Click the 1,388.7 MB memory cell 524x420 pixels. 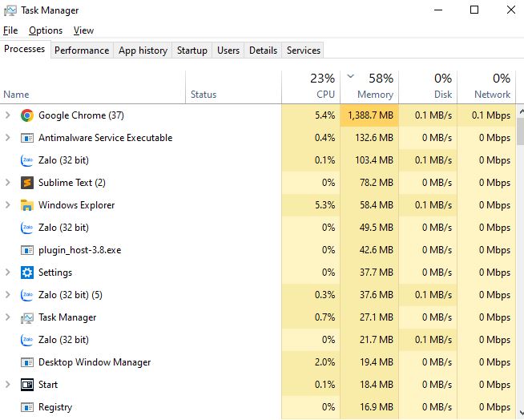click(370, 115)
